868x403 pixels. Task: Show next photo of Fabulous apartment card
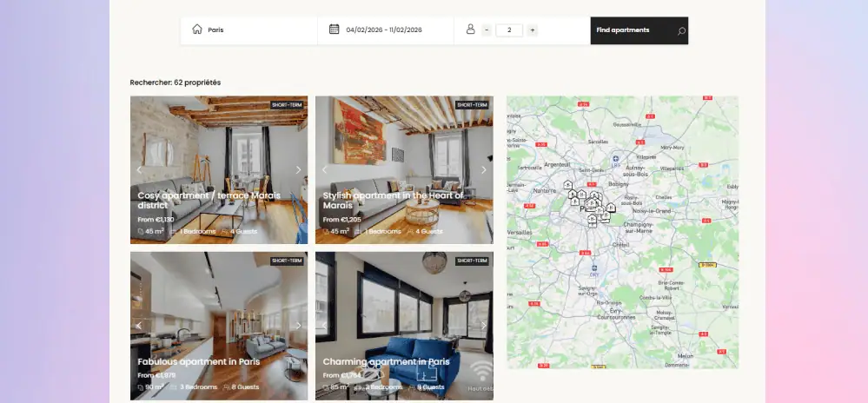tap(298, 326)
